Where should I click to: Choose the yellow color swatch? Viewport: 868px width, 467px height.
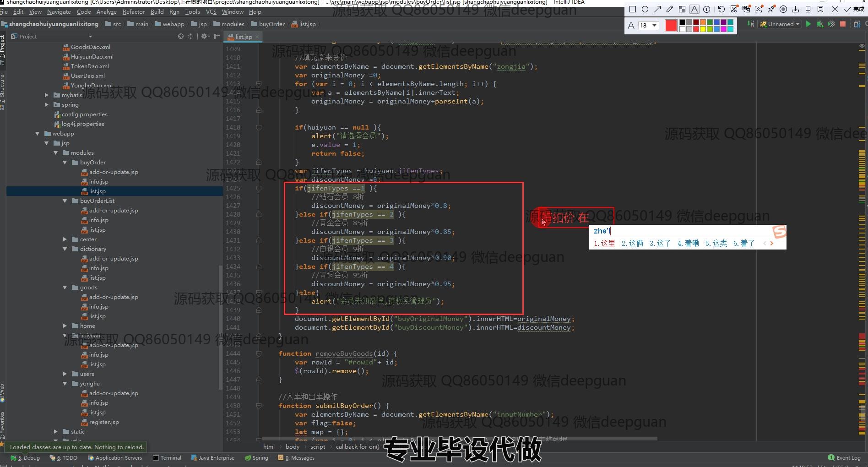[703, 29]
